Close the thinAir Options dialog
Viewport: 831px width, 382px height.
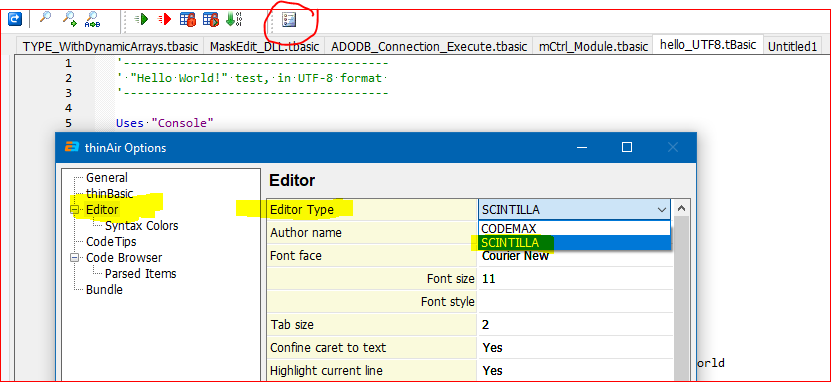(673, 147)
